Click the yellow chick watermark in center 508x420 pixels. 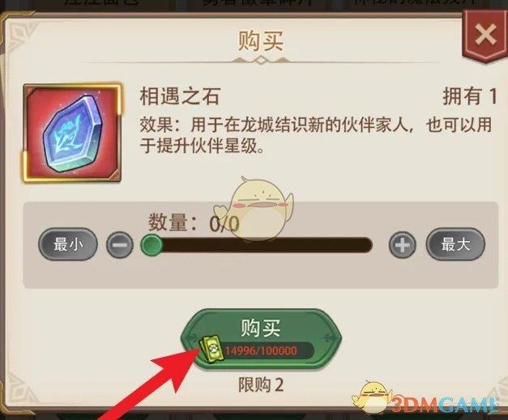point(255,210)
